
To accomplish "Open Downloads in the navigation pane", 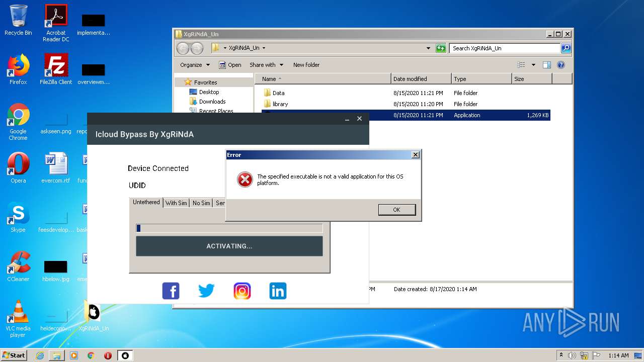I will [212, 102].
